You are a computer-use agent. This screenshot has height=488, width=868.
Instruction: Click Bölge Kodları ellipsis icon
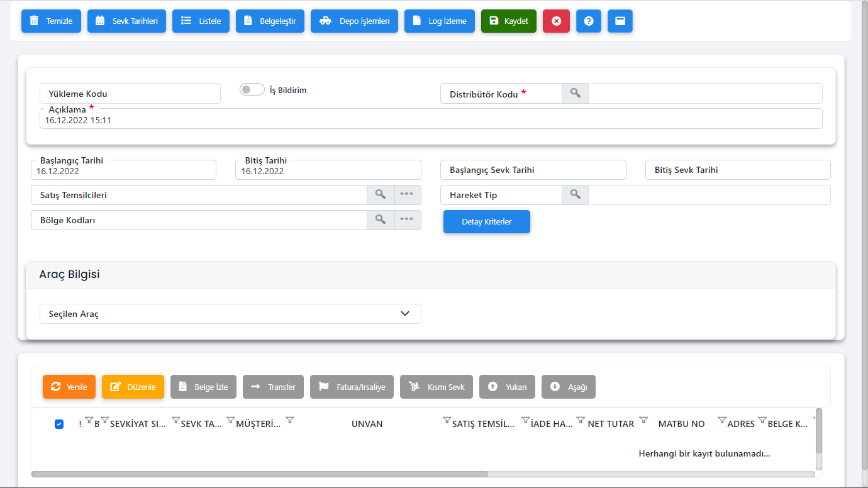[x=407, y=219]
